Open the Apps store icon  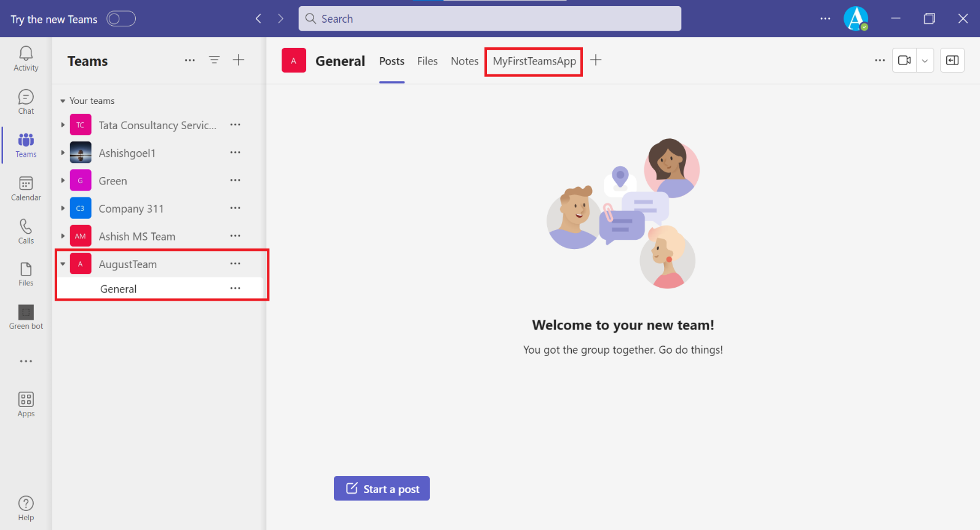click(x=26, y=405)
